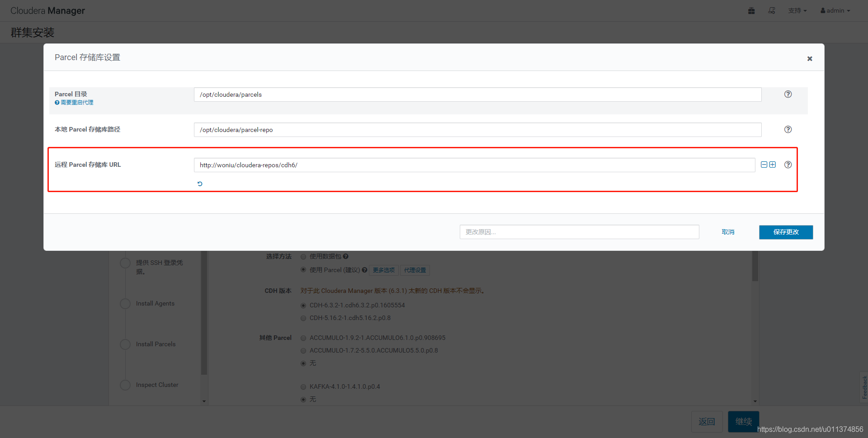Open running commands icon in header
Viewport: 868px width, 438px height.
tap(772, 10)
